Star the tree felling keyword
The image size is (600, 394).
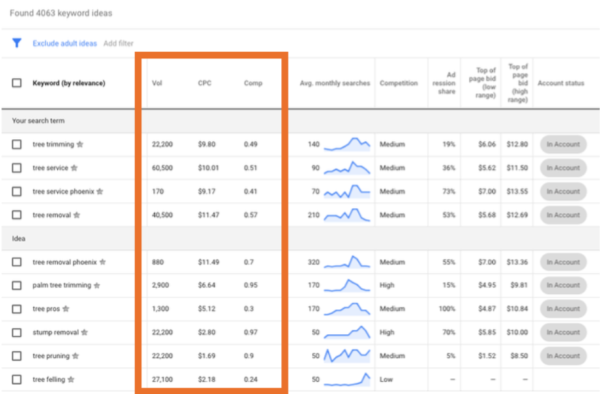[71, 379]
